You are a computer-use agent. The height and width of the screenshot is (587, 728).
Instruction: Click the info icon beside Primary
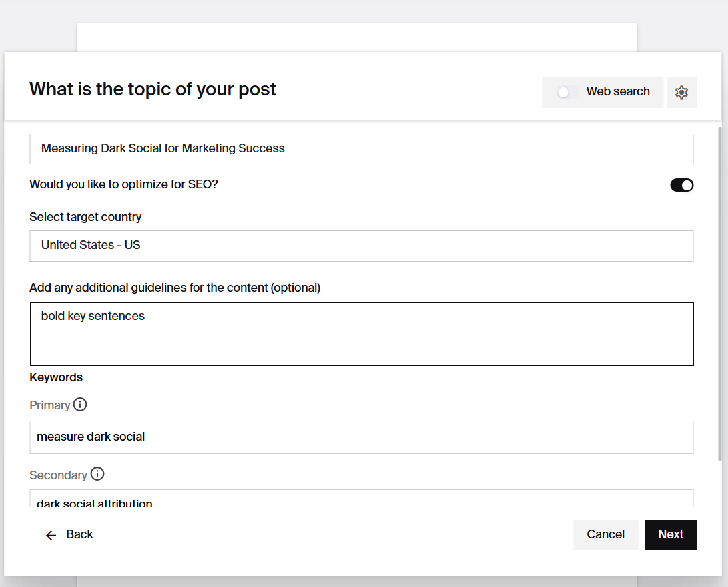point(80,405)
